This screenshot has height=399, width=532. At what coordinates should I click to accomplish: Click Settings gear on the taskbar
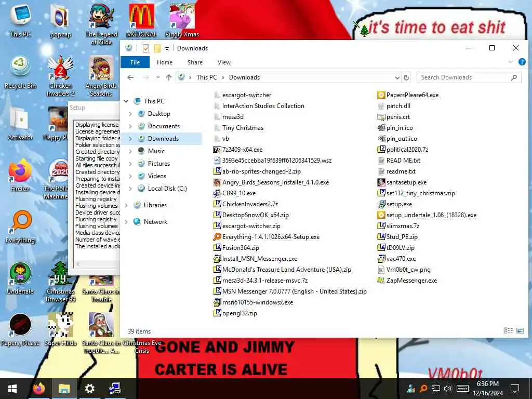coord(89,389)
